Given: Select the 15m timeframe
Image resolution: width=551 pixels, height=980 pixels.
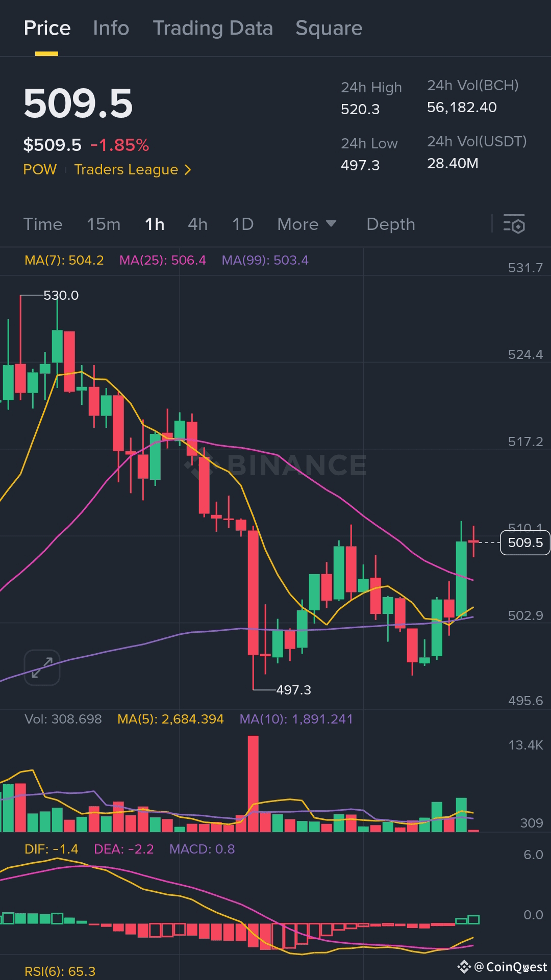Looking at the screenshot, I should pos(104,224).
